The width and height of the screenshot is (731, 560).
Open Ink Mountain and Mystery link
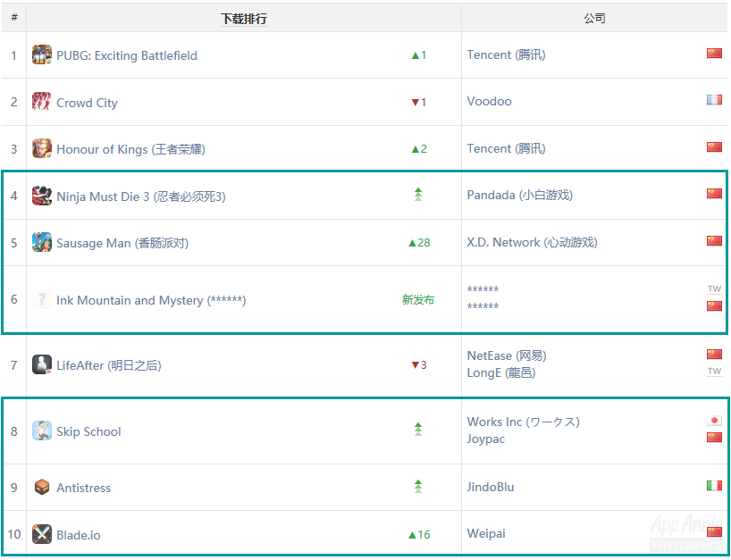point(151,300)
